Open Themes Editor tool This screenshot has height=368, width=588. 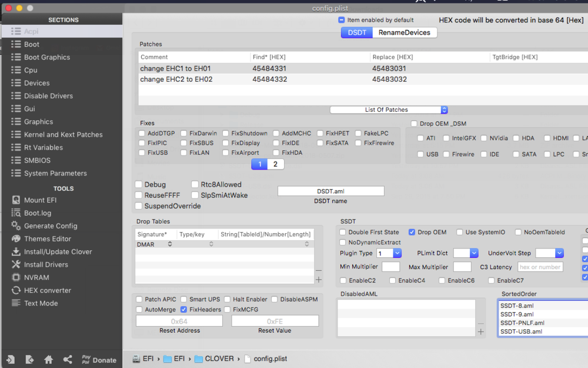16,239
